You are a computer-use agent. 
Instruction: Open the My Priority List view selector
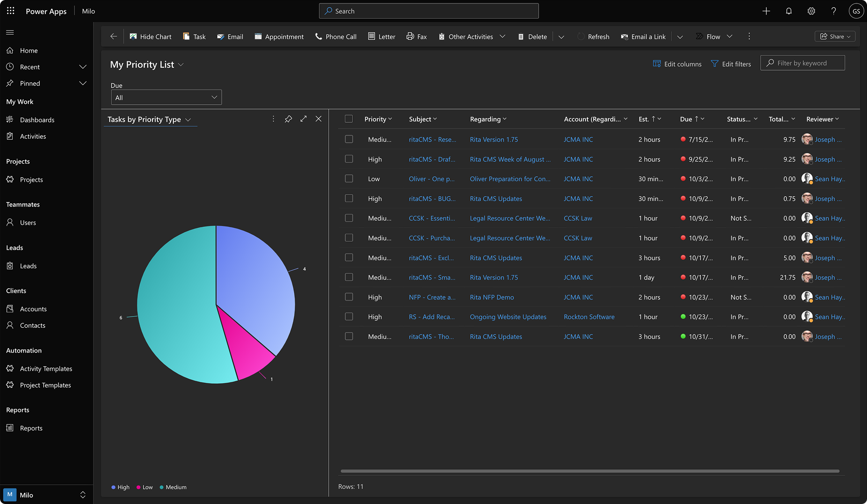pyautogui.click(x=181, y=65)
